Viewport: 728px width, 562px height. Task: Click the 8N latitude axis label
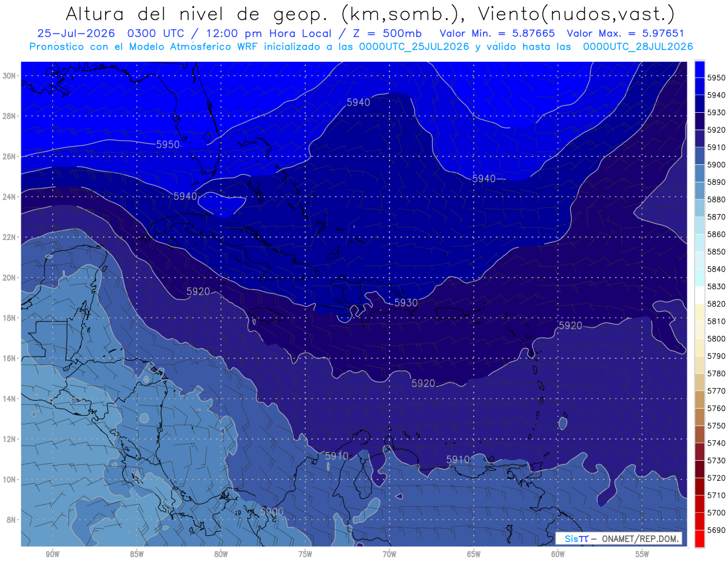click(x=11, y=520)
